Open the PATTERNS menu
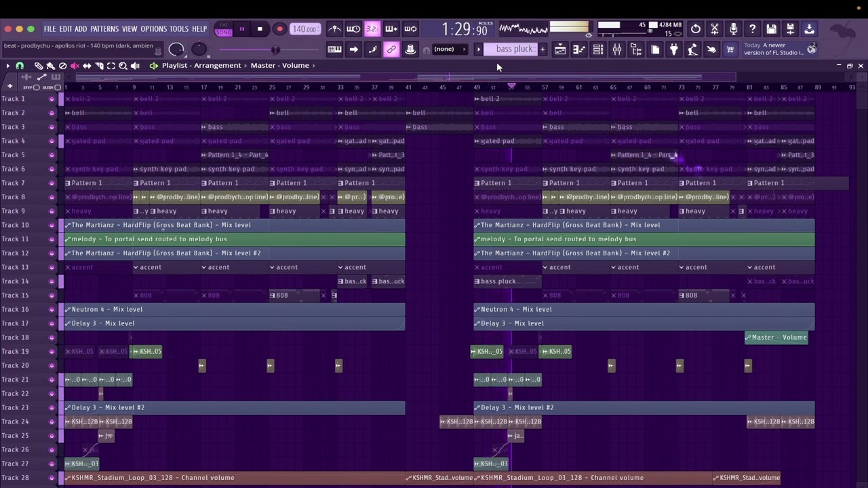868x488 pixels. click(x=104, y=29)
